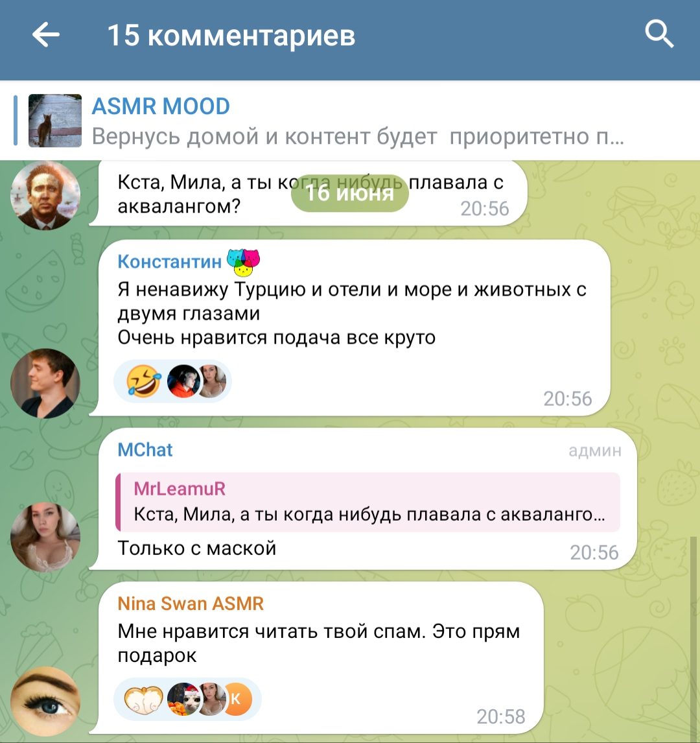Open the ASMR MOOD pinned post thumbnail
Image resolution: width=700 pixels, height=743 pixels.
coord(55,121)
